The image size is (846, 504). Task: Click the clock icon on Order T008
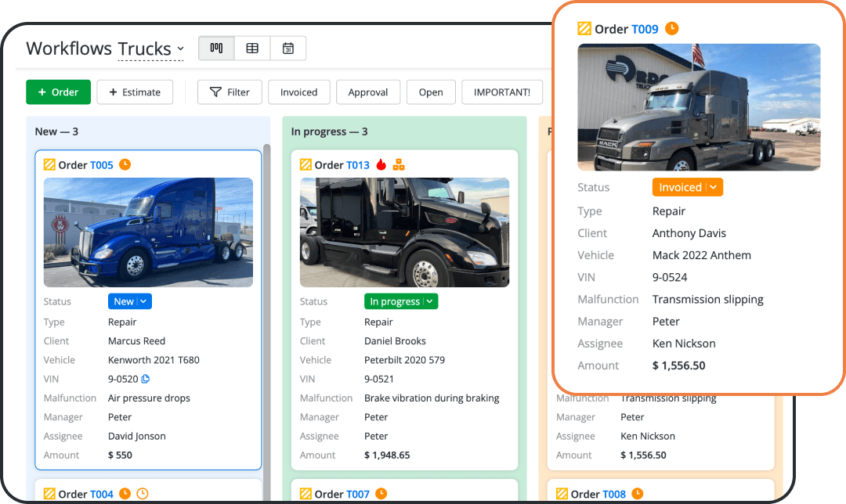(x=637, y=493)
